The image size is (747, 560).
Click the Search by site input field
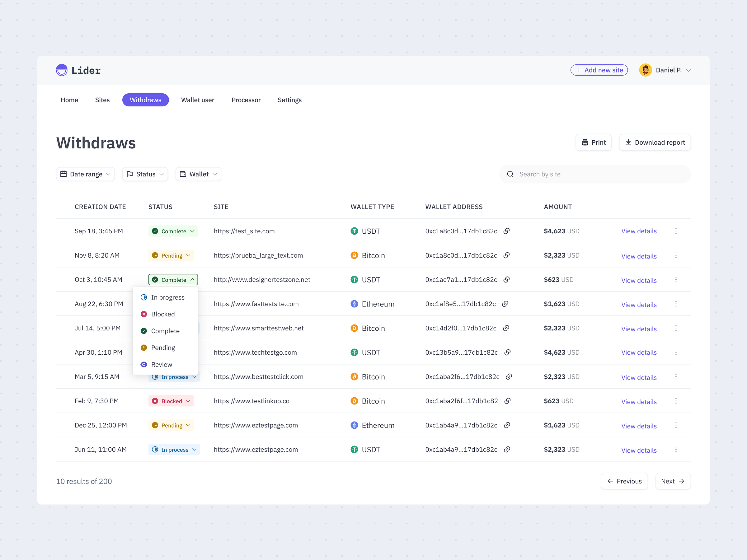tap(574, 174)
